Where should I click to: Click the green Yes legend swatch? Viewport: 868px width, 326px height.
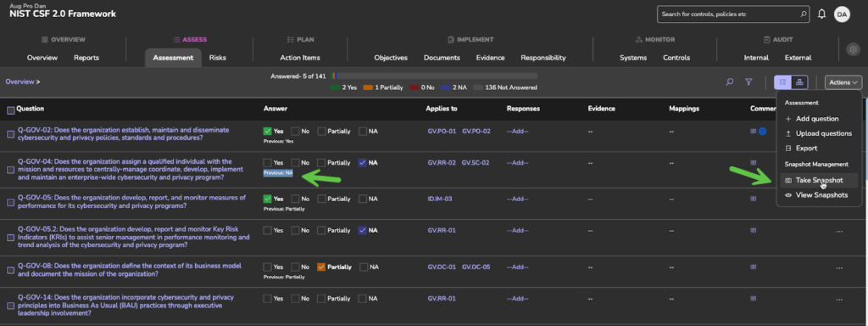coord(335,87)
